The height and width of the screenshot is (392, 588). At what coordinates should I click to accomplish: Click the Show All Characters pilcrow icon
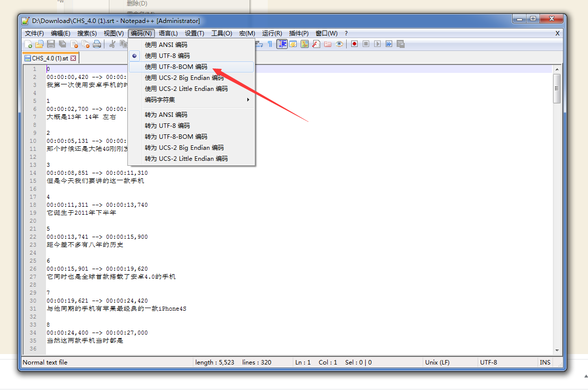pyautogui.click(x=270, y=44)
